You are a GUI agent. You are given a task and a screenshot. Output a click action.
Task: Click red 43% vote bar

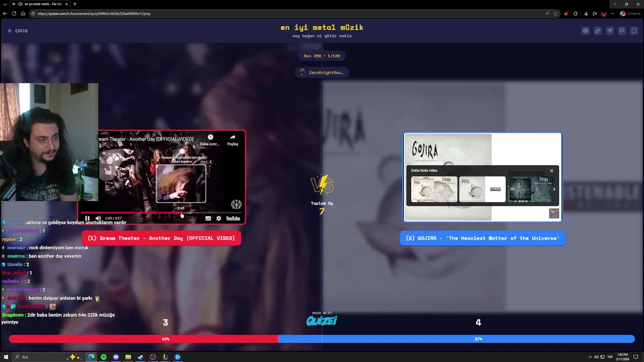point(143,339)
